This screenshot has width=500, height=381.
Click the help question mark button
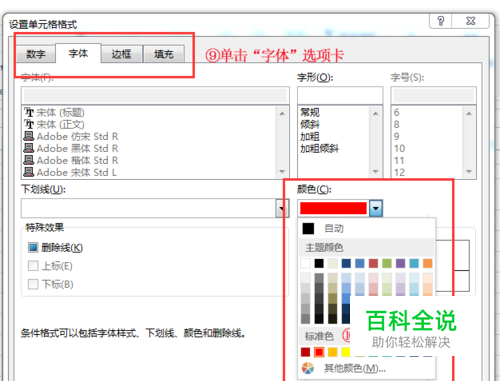pyautogui.click(x=441, y=21)
